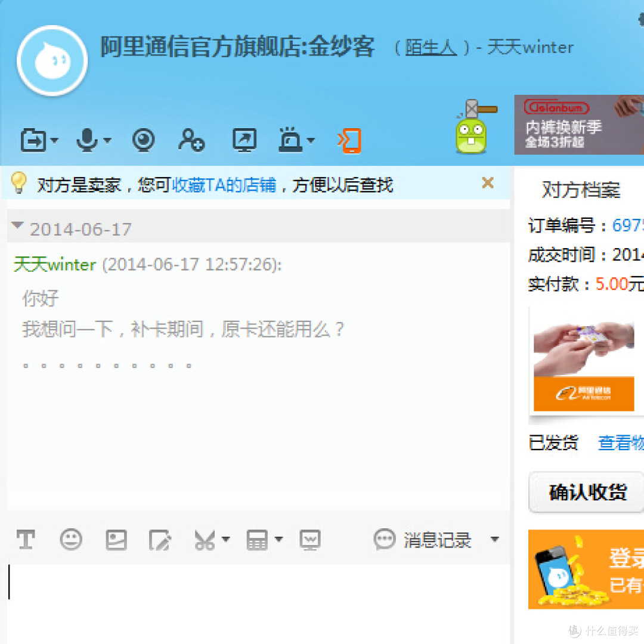Click the light bulb tip icon
Viewport: 644px width, 644px height.
click(x=19, y=183)
